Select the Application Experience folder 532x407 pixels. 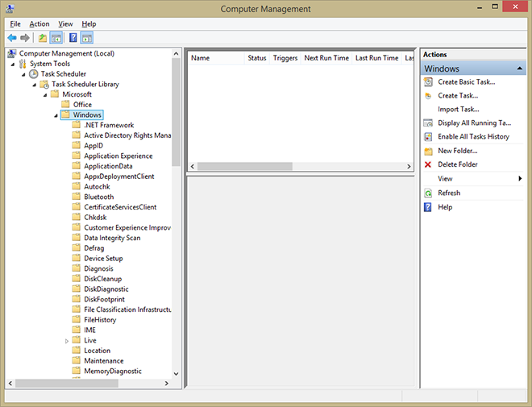click(x=118, y=156)
